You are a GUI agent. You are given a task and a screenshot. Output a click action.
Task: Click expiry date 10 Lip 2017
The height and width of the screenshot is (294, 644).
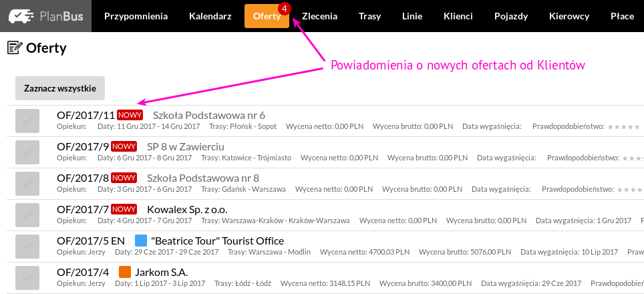tap(600, 252)
